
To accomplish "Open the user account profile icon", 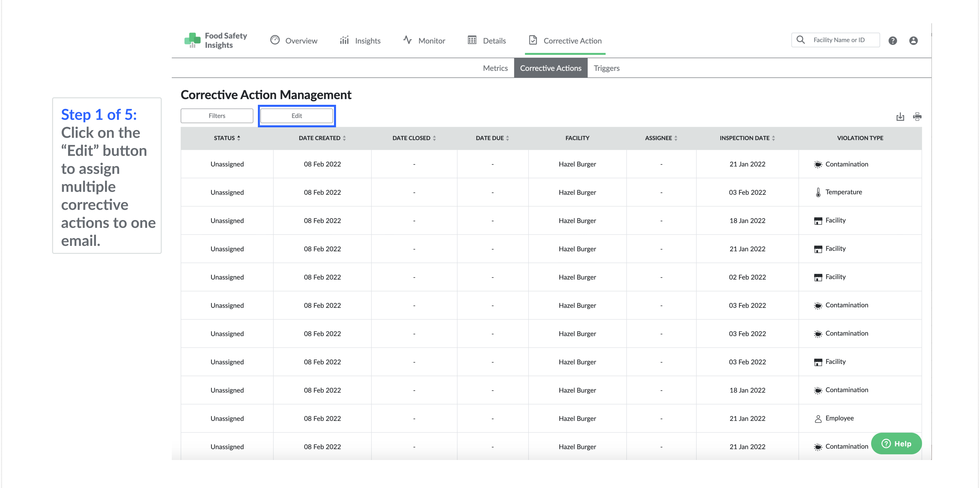I will (x=913, y=41).
